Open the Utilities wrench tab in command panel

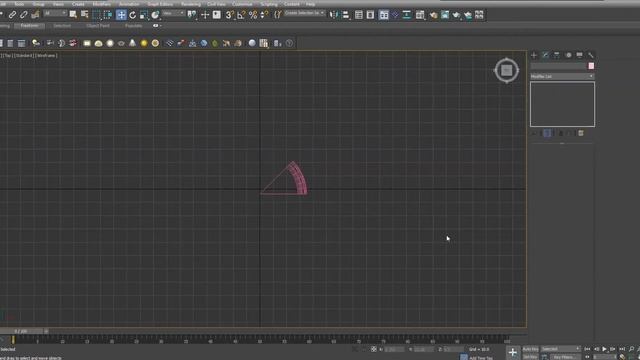click(x=591, y=55)
